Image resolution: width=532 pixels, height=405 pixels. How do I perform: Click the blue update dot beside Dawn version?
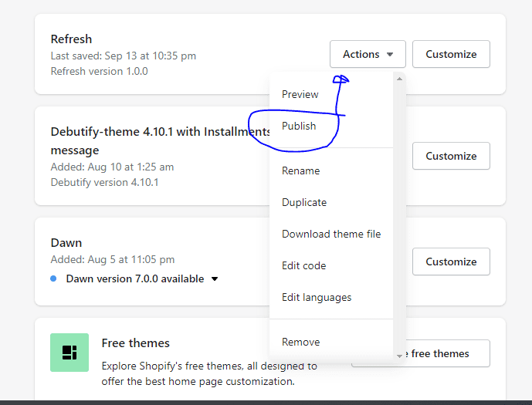pos(53,278)
